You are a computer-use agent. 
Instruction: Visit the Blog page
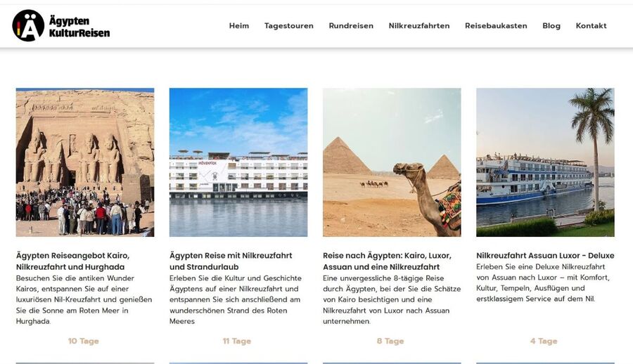coord(551,26)
